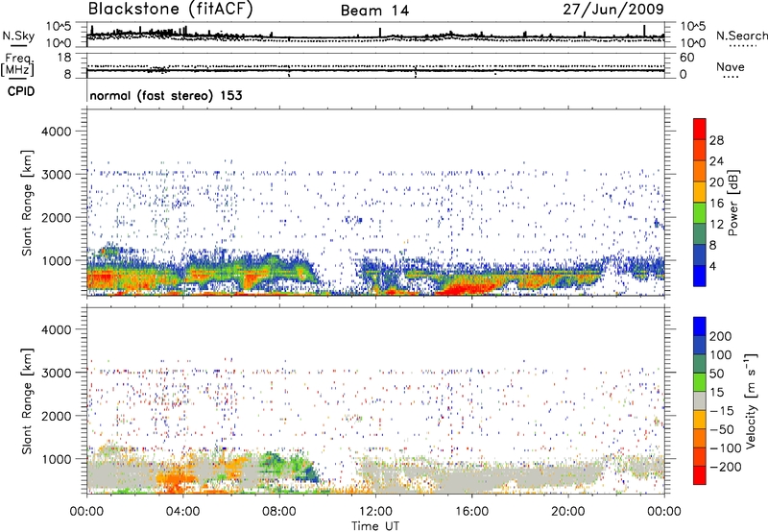Click the '04:00' time tick label

pos(182,512)
